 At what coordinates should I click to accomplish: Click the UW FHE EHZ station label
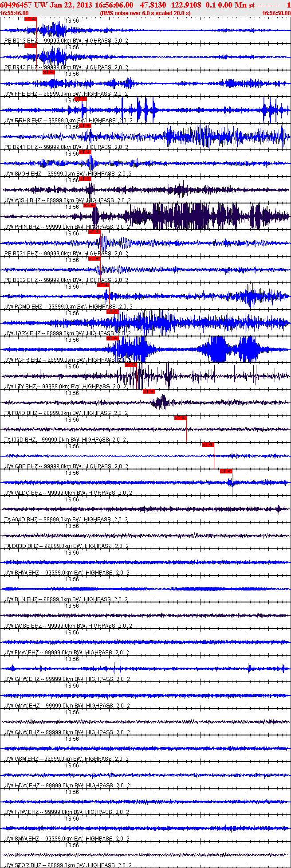(x=21, y=94)
